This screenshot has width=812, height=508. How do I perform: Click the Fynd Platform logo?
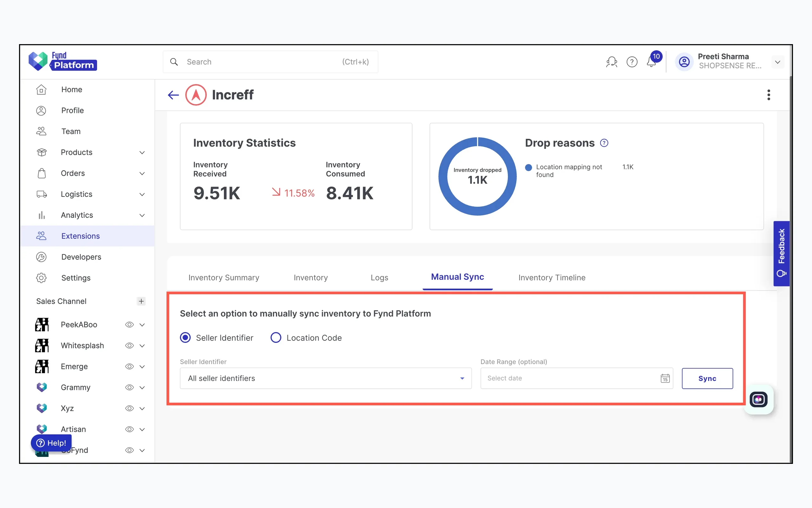pyautogui.click(x=63, y=61)
